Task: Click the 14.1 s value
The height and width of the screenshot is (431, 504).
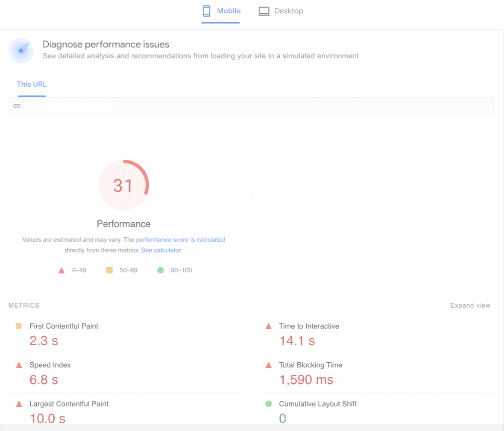Action: click(x=297, y=341)
